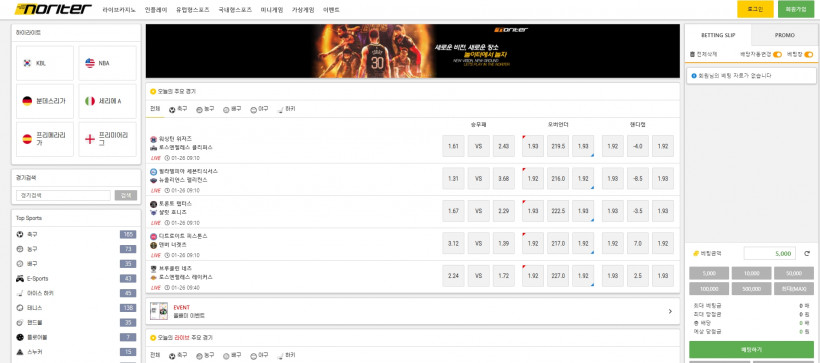Select volleyball tab in today's main matches

pyautogui.click(x=232, y=109)
